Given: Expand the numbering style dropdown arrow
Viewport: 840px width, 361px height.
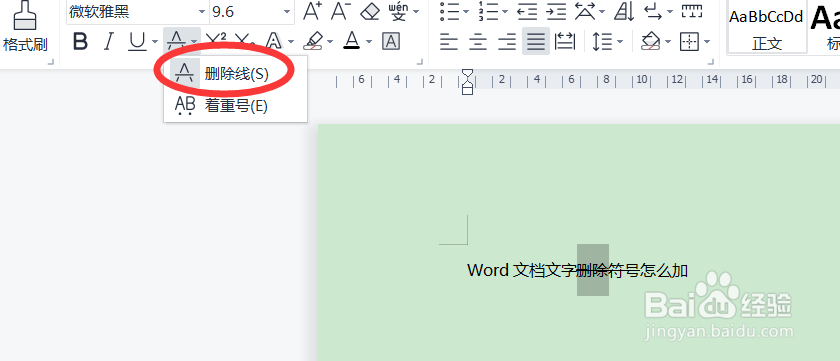Looking at the screenshot, I should click(x=505, y=11).
